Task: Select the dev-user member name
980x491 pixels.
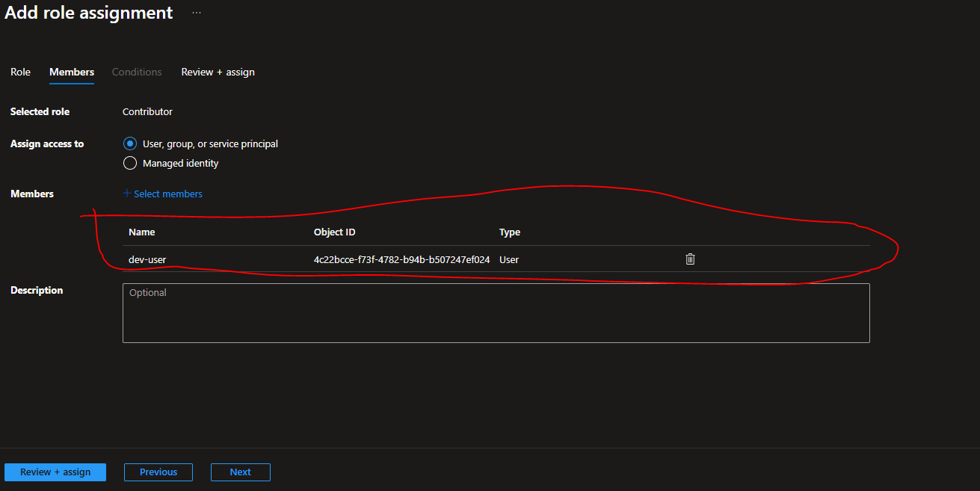Action: click(x=147, y=260)
